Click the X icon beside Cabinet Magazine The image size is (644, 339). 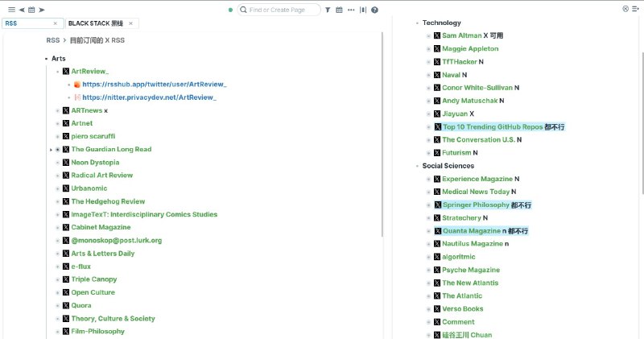[66, 227]
